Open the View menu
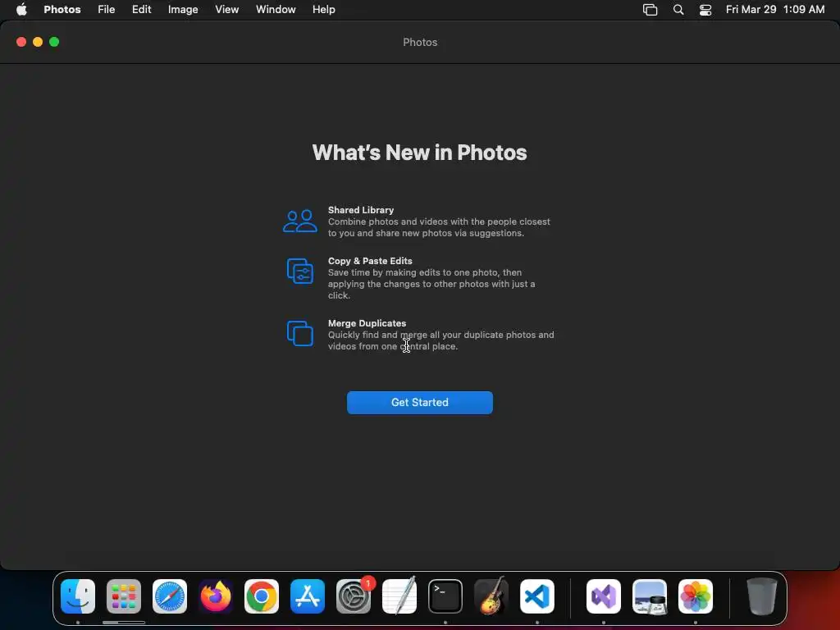 coord(226,9)
